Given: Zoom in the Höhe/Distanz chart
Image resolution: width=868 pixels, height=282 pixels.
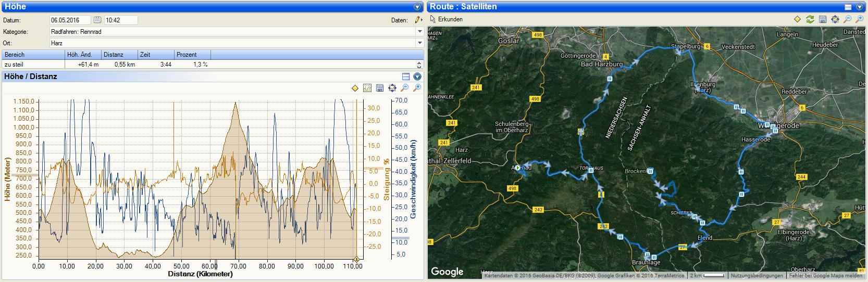Looking at the screenshot, I should (x=417, y=88).
